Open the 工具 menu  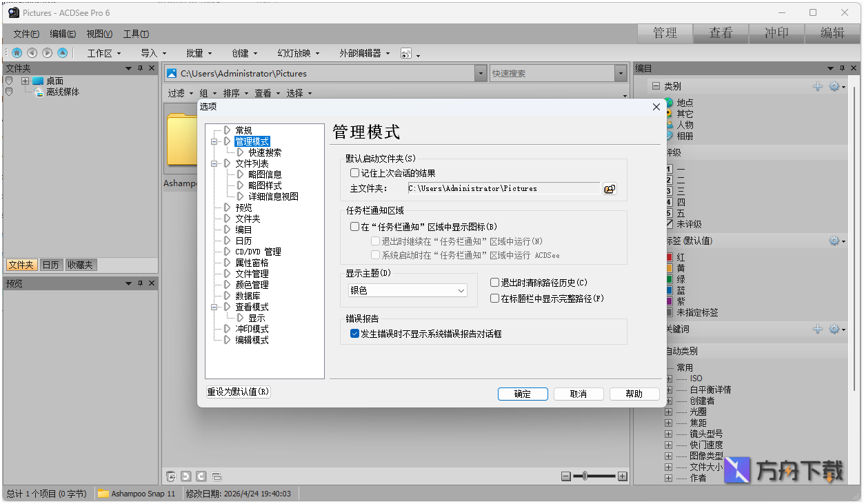135,33
